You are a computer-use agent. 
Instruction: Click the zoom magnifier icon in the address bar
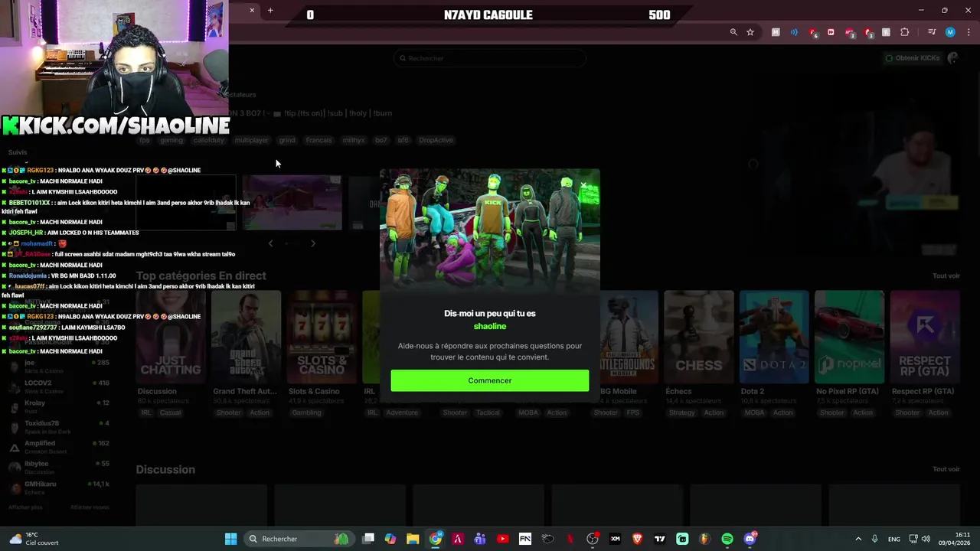733,32
